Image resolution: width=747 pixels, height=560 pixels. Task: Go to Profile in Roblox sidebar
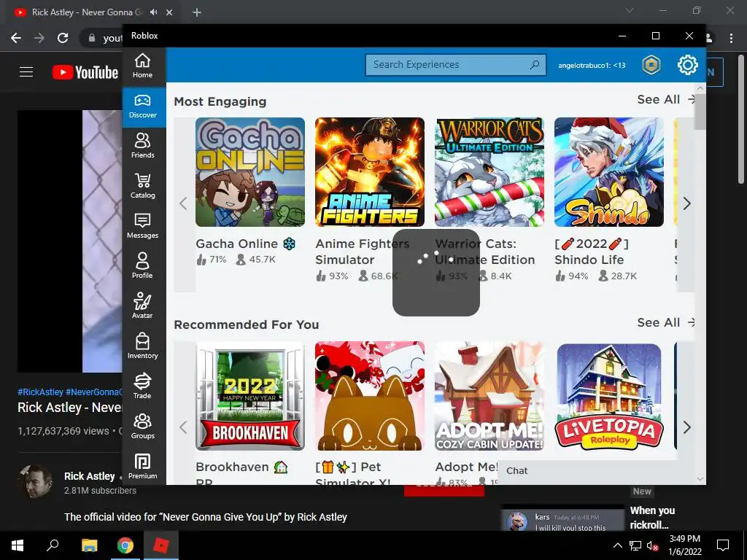coord(142,266)
